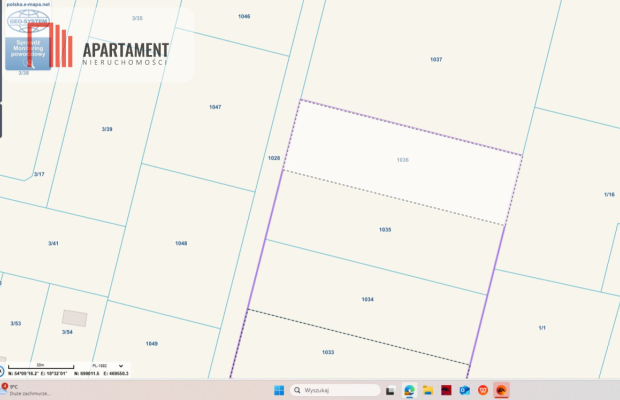Click the Sprawdź Monitoring powodziowy banner
The width and height of the screenshot is (620, 400).
(x=27, y=49)
